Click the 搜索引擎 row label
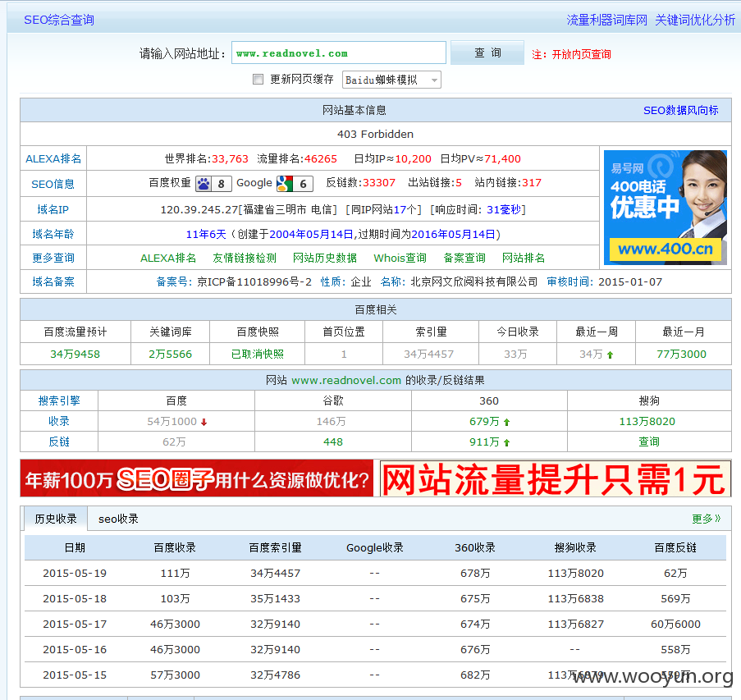Screen dimensions: 741x700 pos(59,401)
